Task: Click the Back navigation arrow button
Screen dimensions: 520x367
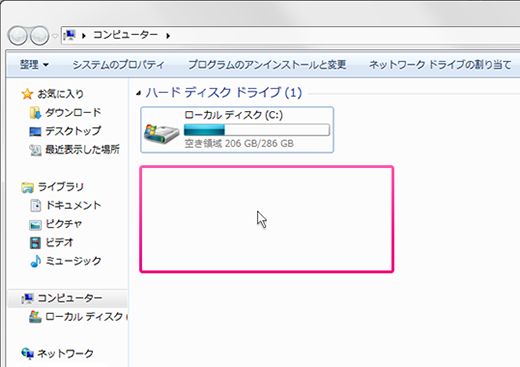Action: (x=18, y=36)
